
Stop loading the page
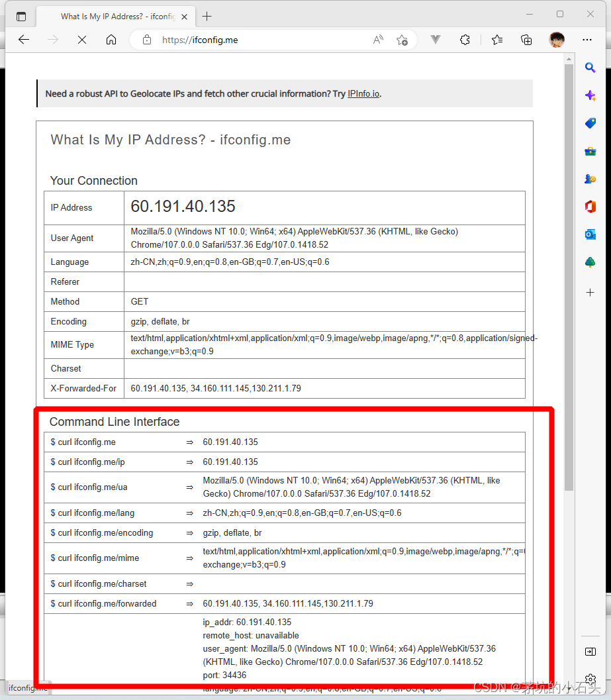point(81,40)
